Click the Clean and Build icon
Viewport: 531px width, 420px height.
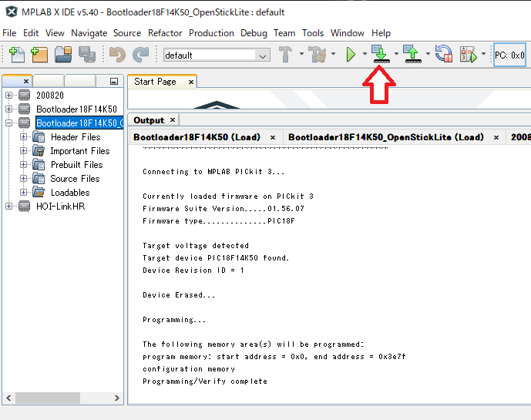coord(318,55)
